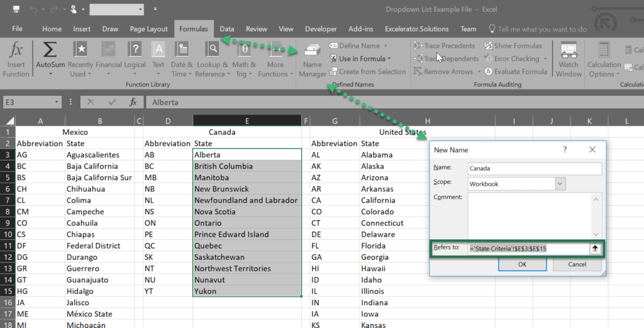Click Undo in the quick access toolbar
Image resolution: width=644 pixels, height=328 pixels.
(x=33, y=9)
